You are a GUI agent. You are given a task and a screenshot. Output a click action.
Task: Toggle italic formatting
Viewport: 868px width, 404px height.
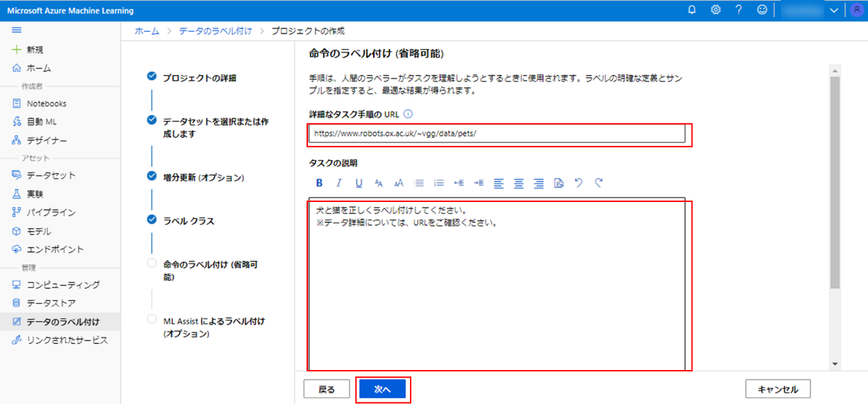tap(338, 183)
